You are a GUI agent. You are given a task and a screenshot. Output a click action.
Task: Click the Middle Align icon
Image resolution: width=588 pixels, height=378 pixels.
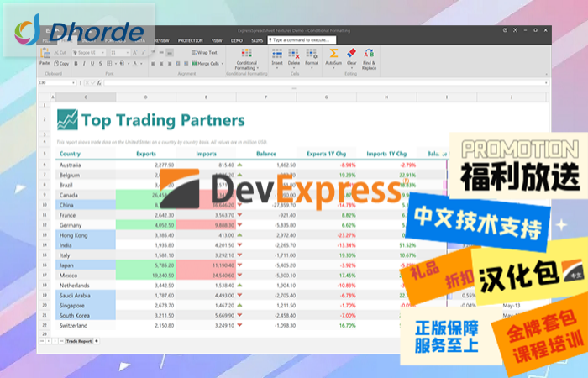click(161, 52)
